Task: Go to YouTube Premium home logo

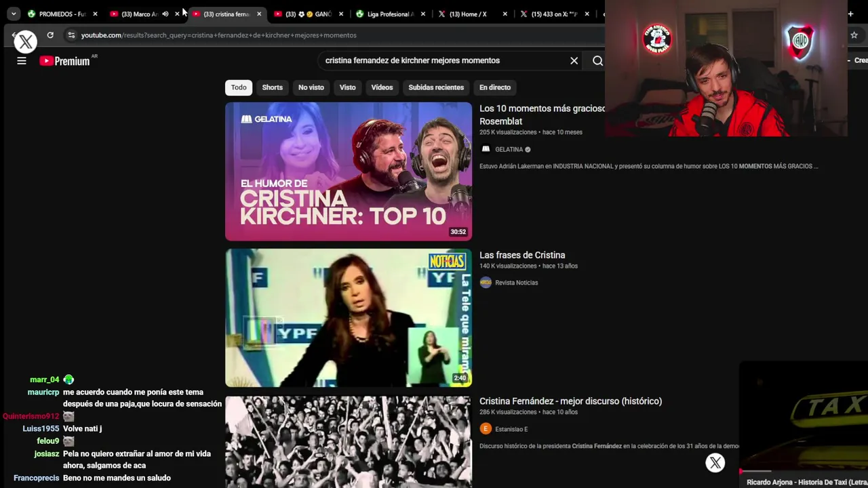Action: [x=64, y=61]
